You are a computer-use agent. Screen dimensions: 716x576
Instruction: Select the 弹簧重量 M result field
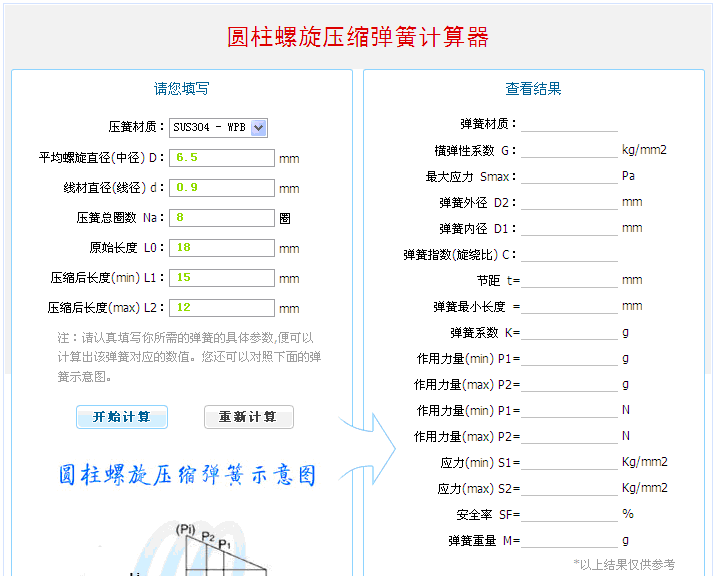pos(569,540)
